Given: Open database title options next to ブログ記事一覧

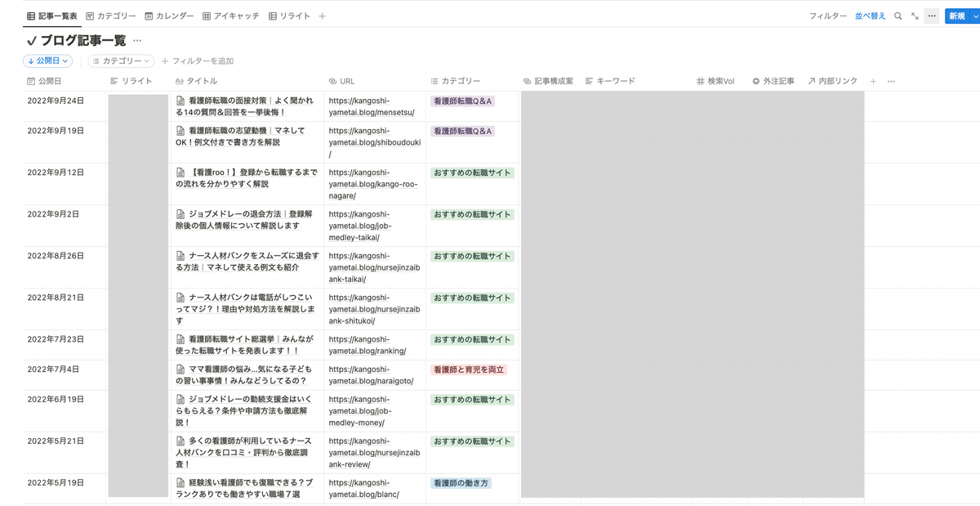Looking at the screenshot, I should pyautogui.click(x=137, y=40).
